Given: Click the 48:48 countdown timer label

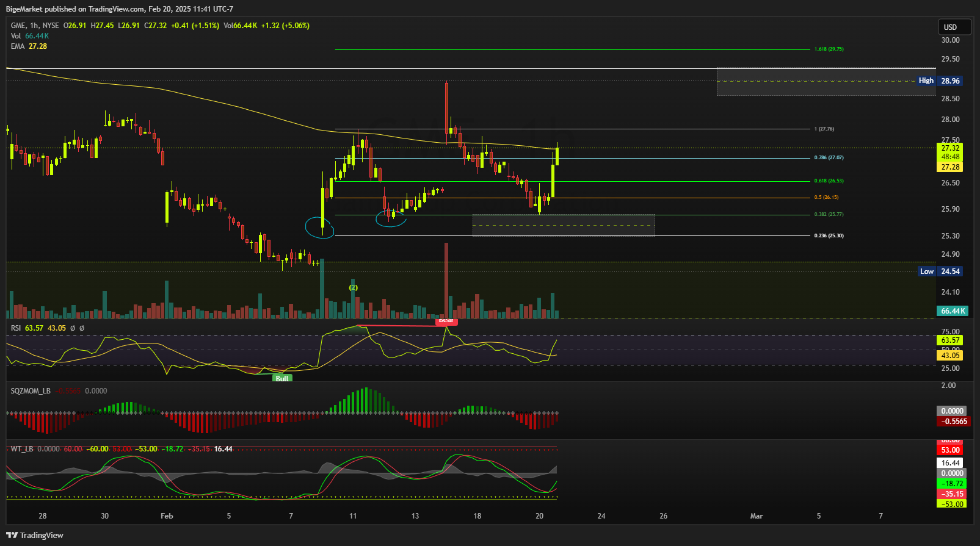Looking at the screenshot, I should click(x=950, y=157).
